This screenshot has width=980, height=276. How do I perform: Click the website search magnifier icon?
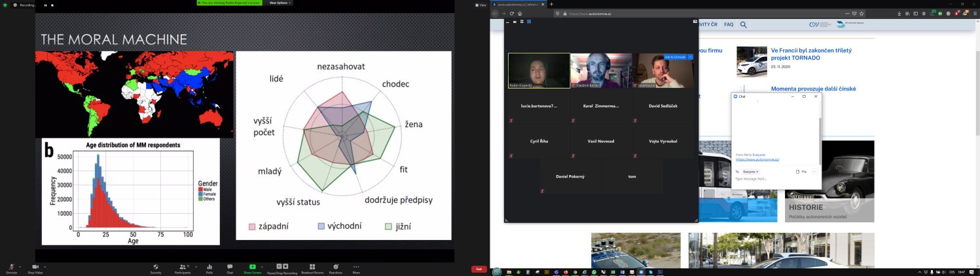(744, 25)
